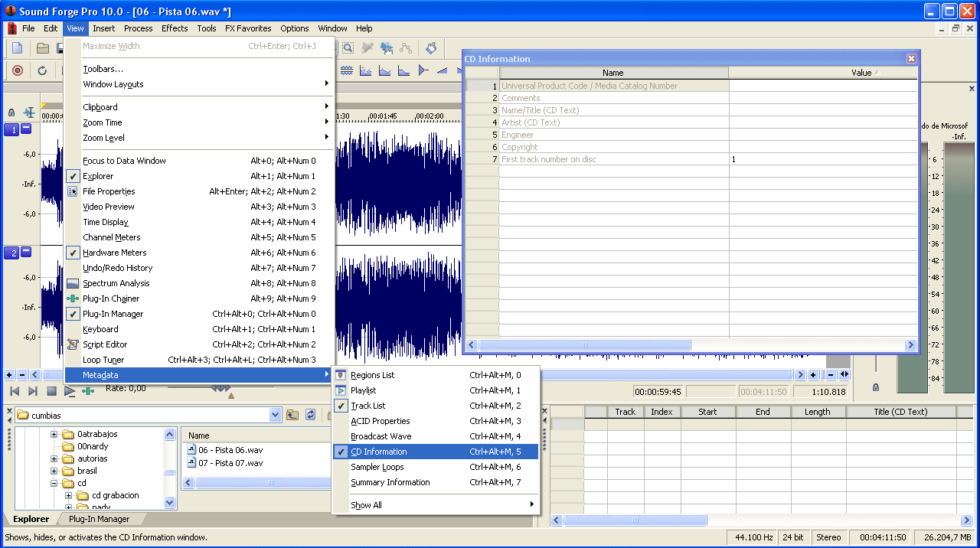This screenshot has width=980, height=548.
Task: Switch to the Plug-In Manager tab
Action: 99,519
